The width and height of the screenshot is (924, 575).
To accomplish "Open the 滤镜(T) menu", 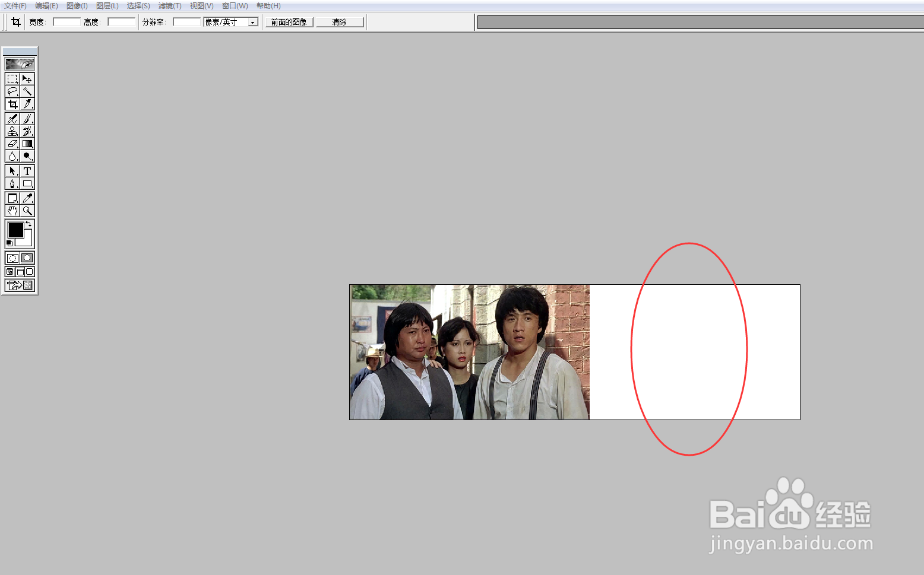I will click(x=170, y=6).
